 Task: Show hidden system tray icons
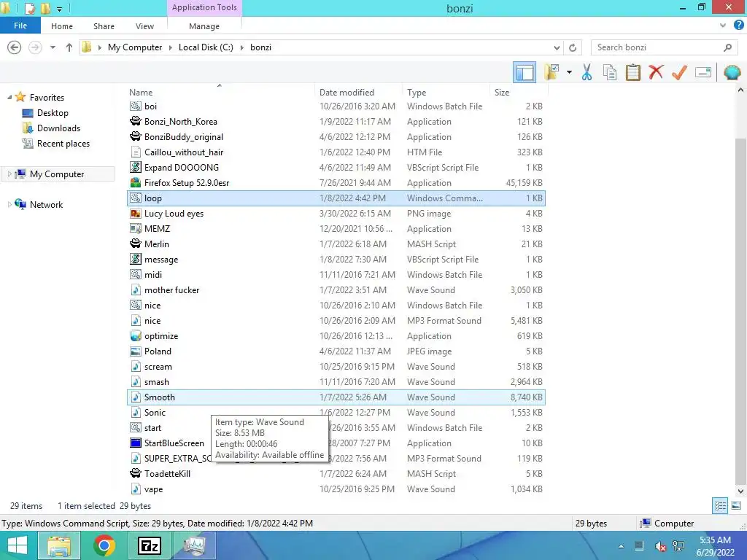(621, 546)
